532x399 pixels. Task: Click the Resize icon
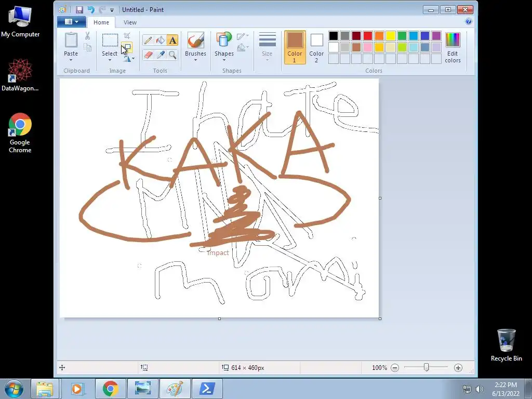127,47
